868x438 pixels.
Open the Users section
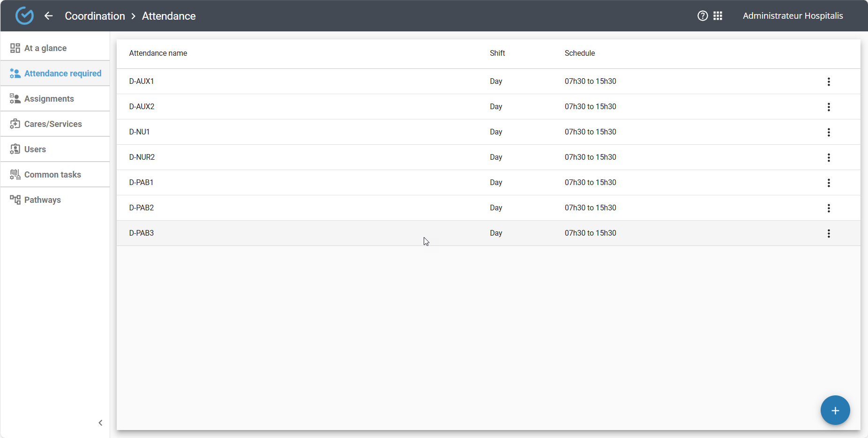click(35, 149)
